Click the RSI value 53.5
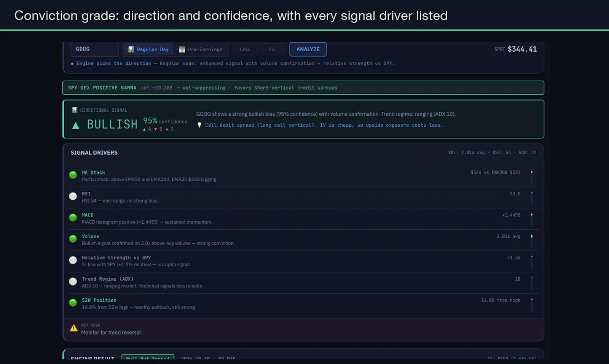 [515, 194]
